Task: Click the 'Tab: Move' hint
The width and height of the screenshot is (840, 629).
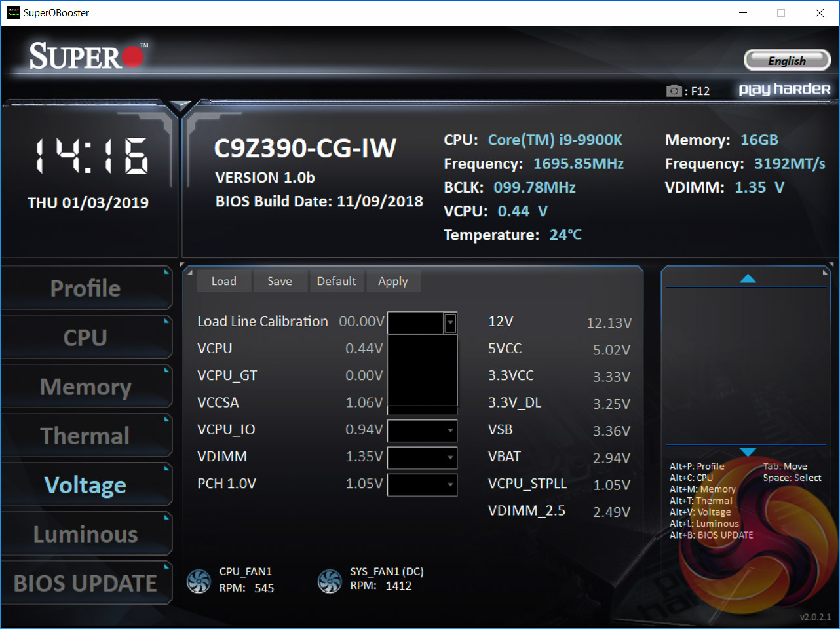Action: pos(785,467)
